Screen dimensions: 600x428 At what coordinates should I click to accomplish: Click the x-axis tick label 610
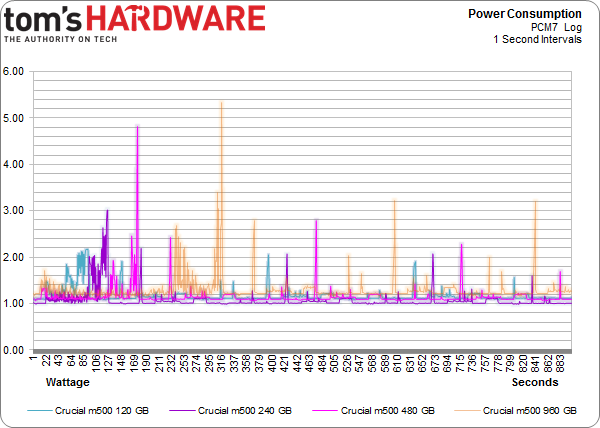[396, 363]
